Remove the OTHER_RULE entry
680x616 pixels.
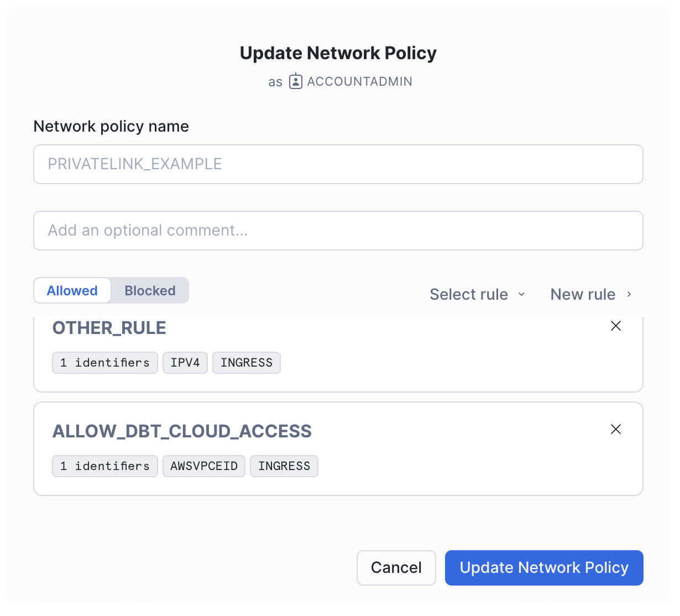616,326
